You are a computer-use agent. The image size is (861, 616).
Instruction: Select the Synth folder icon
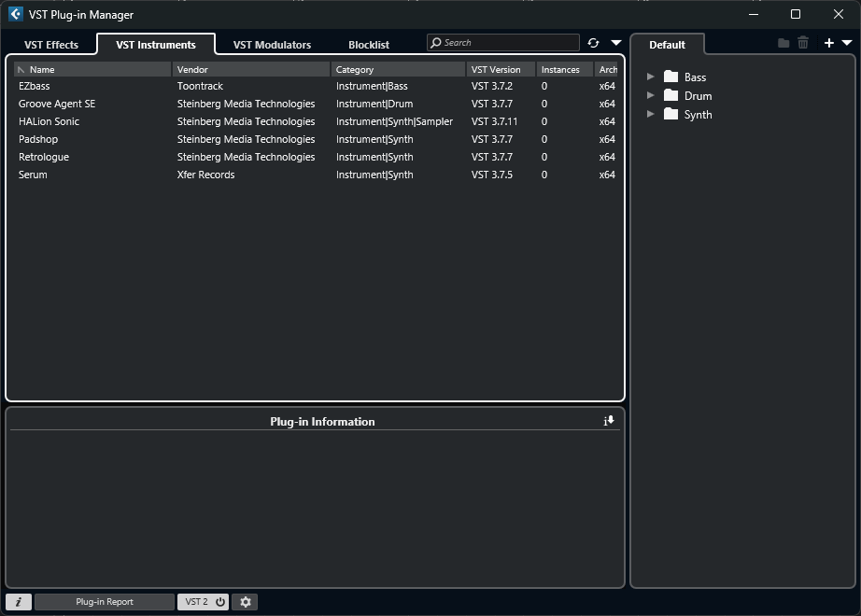pos(670,114)
